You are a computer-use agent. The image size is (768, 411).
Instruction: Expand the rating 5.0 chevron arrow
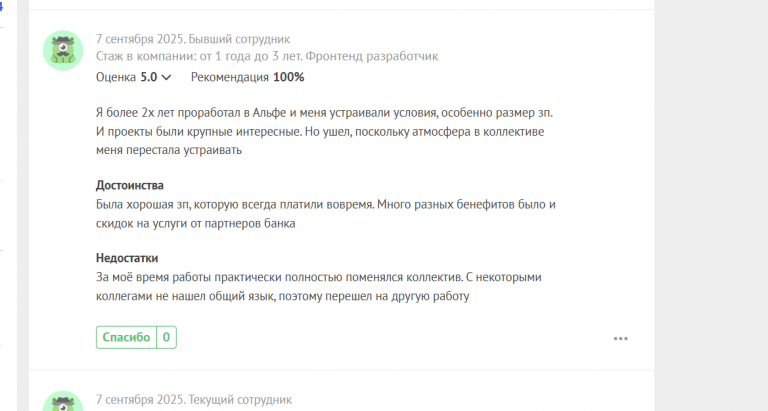(x=167, y=77)
